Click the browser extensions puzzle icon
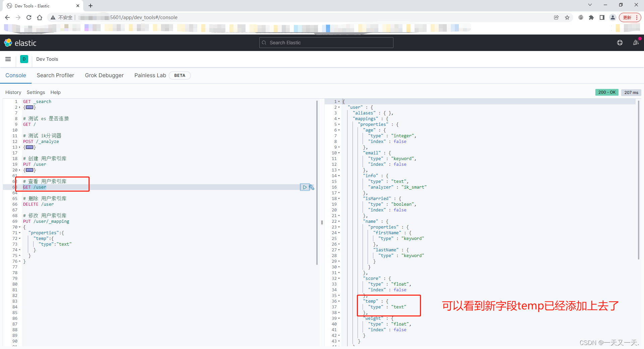 (x=591, y=17)
